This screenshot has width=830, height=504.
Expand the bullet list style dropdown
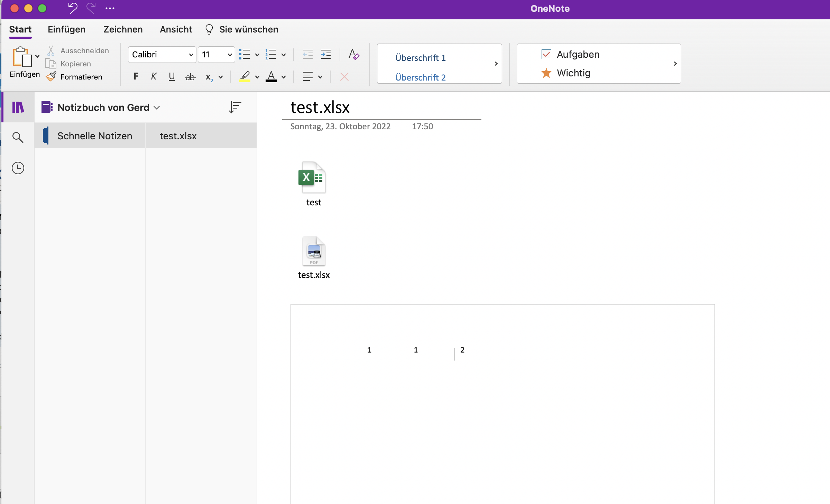(257, 55)
